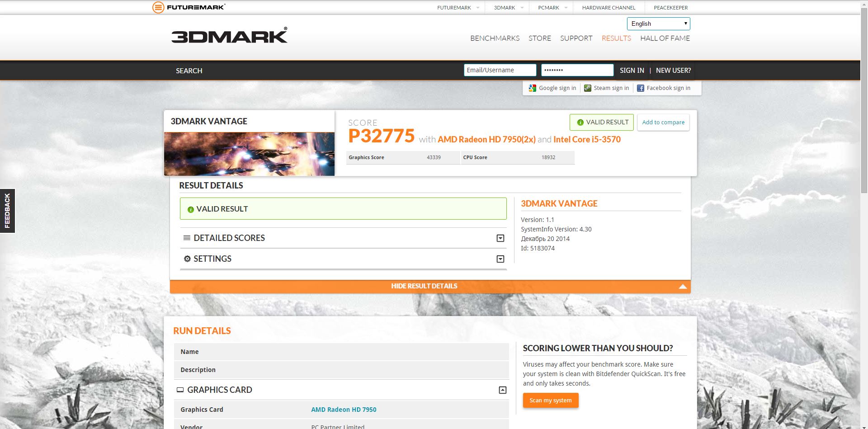Screen dimensions: 868x429
Task: Click the SystemInfo Version: 4.30 text
Action: coord(556,229)
